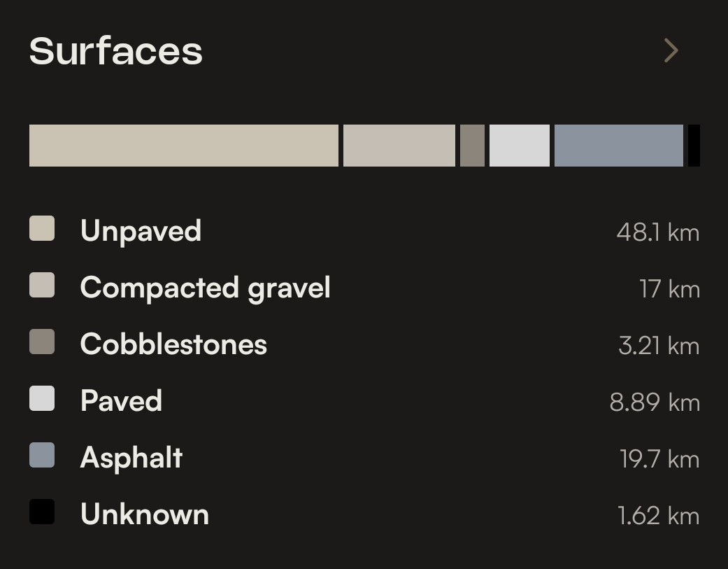Expand the Surfaces section chevron
728x569 pixels.
[x=671, y=50]
